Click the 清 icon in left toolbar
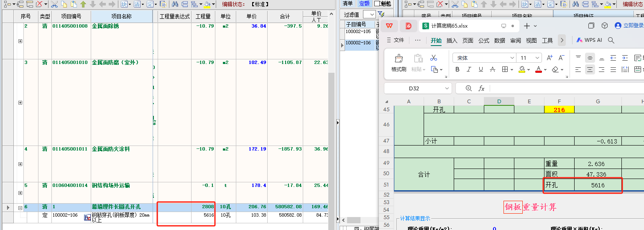 click(137, 4)
